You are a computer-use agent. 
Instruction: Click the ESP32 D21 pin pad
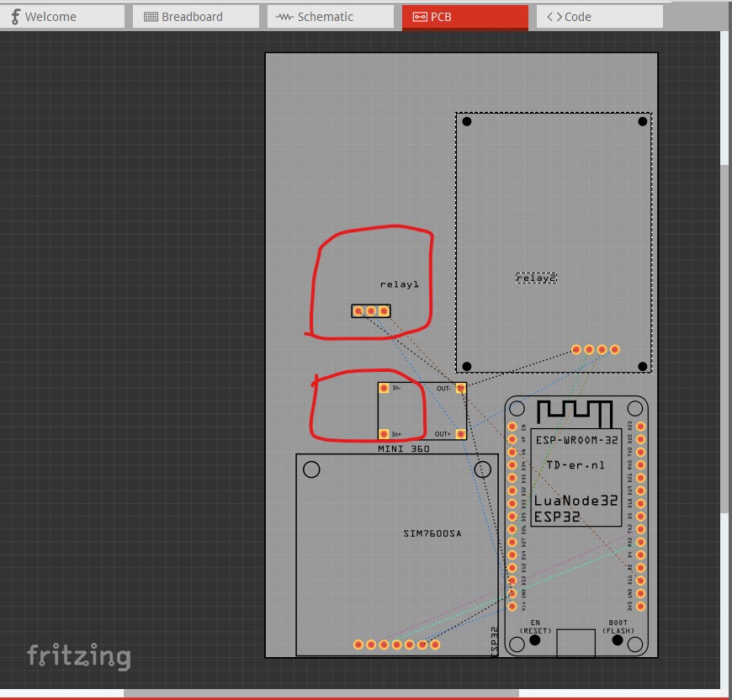pos(640,478)
